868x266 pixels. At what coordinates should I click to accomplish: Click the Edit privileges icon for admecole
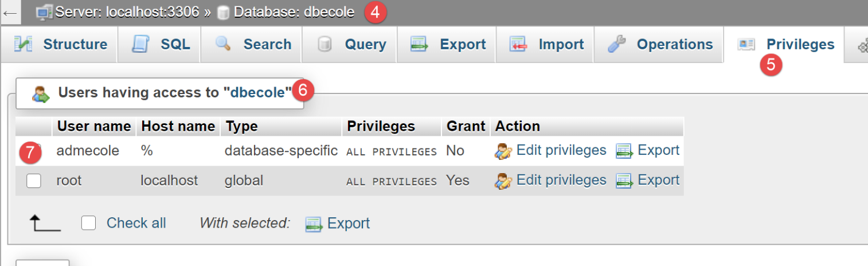pos(503,151)
